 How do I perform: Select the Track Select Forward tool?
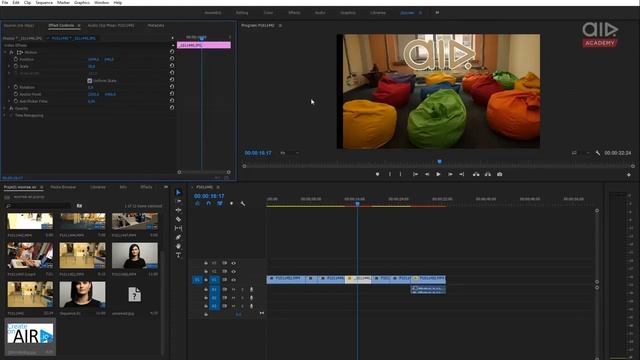click(178, 201)
